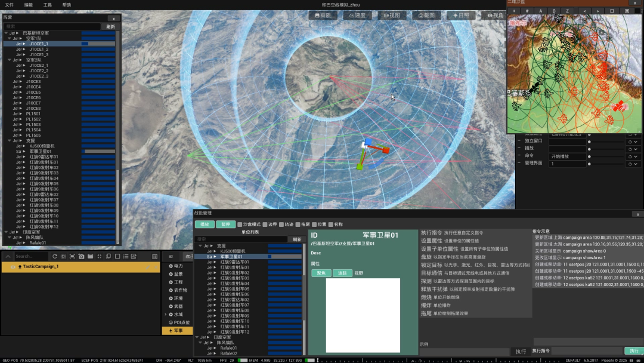The image size is (644, 363).
Task: Select J10CE1_2 in the 阵营 tree
Action: pos(39,50)
